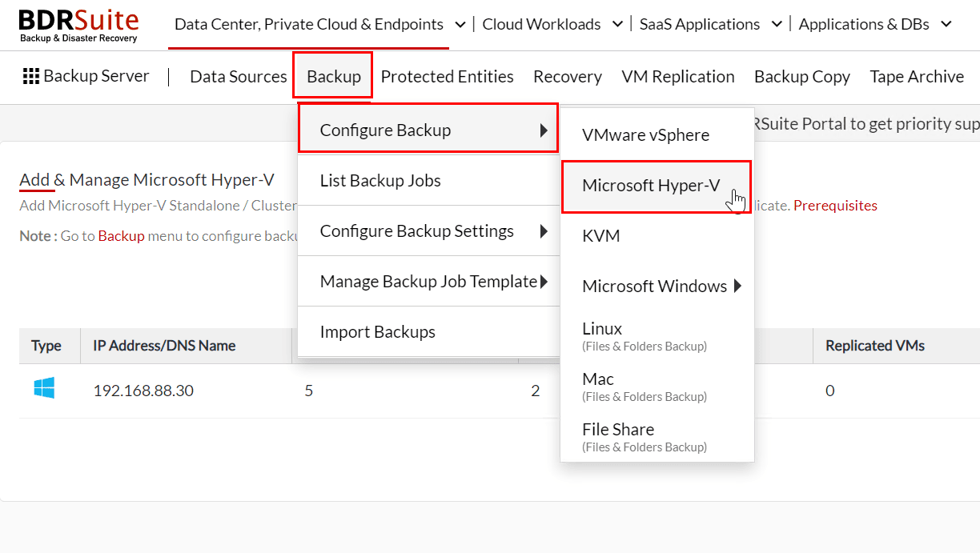
Task: Open the Prerequisites link
Action: [x=835, y=206]
